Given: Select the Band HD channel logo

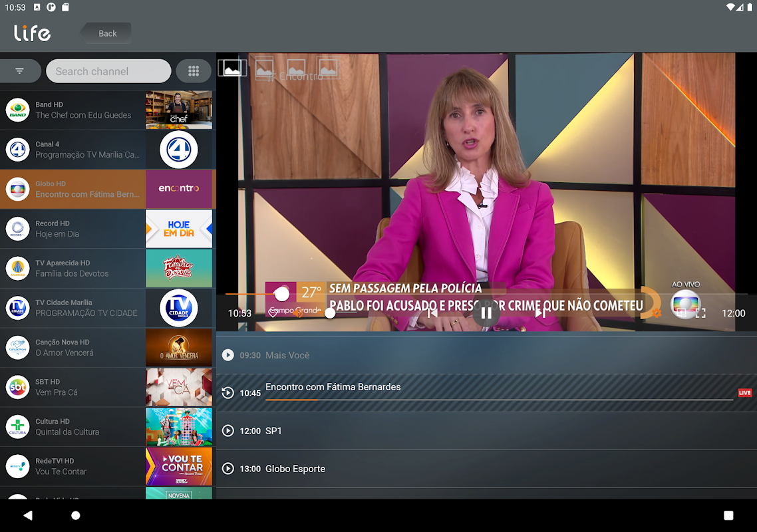Looking at the screenshot, I should [x=18, y=110].
